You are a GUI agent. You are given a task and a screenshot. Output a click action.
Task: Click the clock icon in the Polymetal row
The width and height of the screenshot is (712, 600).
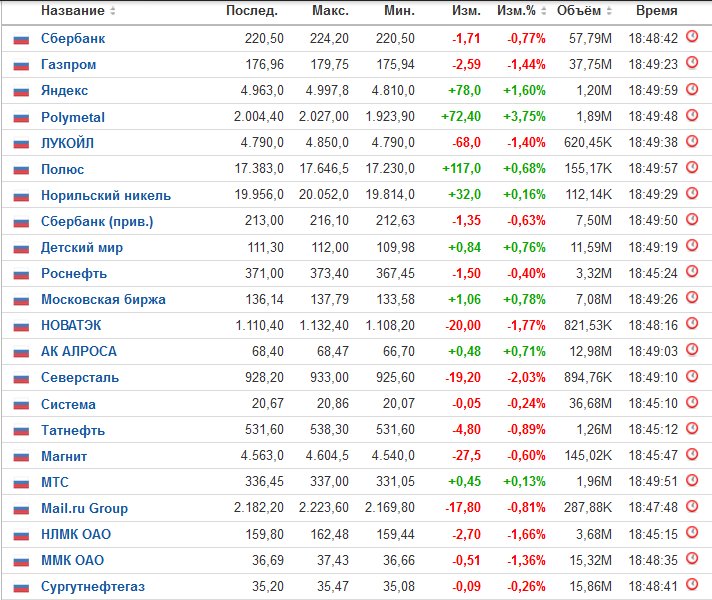[692, 114]
